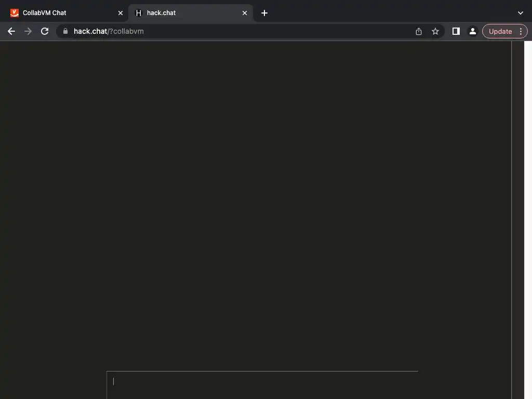Click the forward navigation arrow
Screen dimensions: 532x399
[x=28, y=31]
